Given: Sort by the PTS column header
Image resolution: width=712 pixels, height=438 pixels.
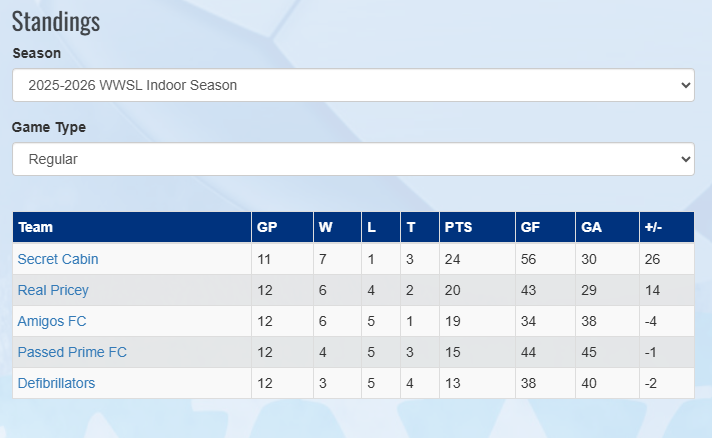Looking at the screenshot, I should (457, 227).
